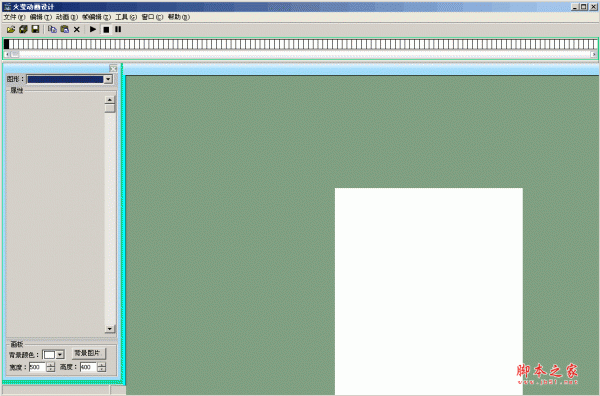Click the save floppy disk icon
The image size is (600, 396).
pos(36,29)
